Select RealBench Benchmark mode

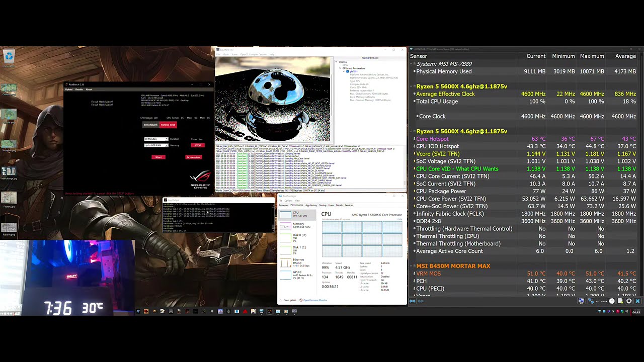(150, 125)
